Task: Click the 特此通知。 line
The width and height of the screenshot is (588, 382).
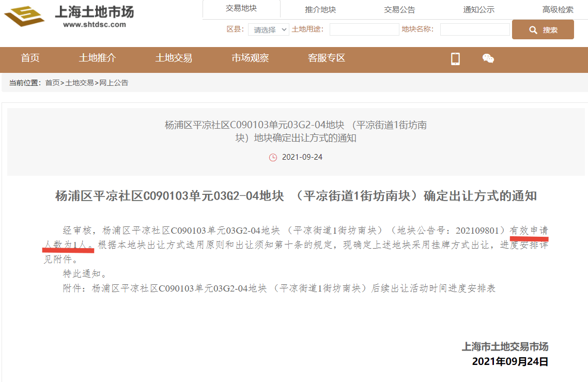Action: point(85,273)
